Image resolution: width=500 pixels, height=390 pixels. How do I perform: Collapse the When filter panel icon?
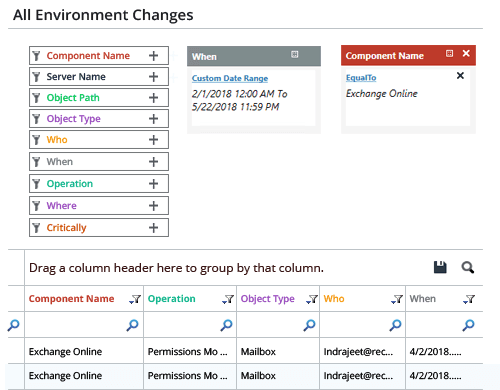(294, 54)
